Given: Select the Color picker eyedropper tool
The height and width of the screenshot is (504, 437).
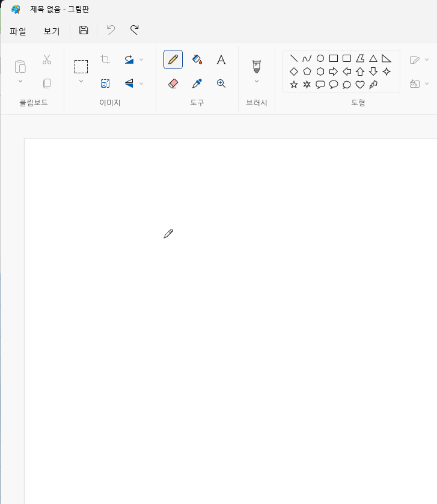Looking at the screenshot, I should coord(197,83).
